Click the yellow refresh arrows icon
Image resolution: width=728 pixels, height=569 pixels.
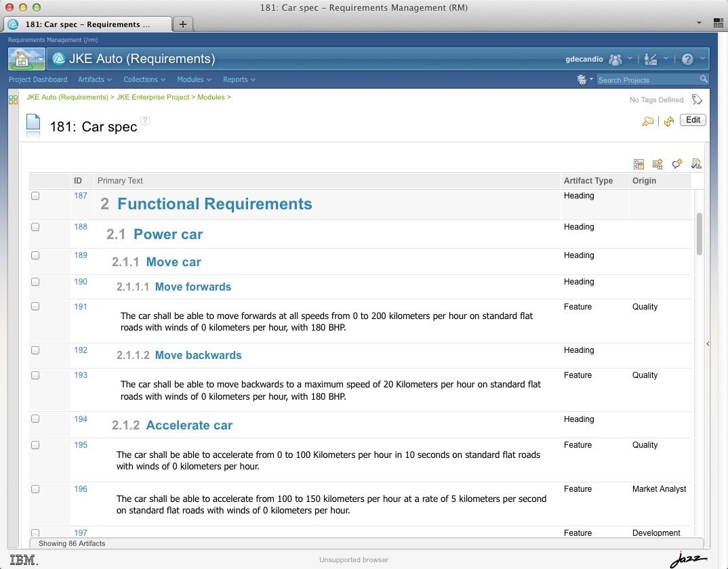[668, 121]
